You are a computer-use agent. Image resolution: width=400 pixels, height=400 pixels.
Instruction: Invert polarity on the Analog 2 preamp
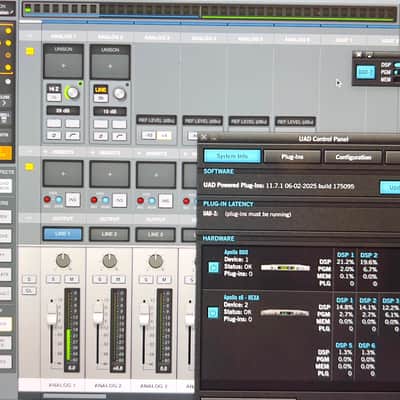tap(101, 136)
